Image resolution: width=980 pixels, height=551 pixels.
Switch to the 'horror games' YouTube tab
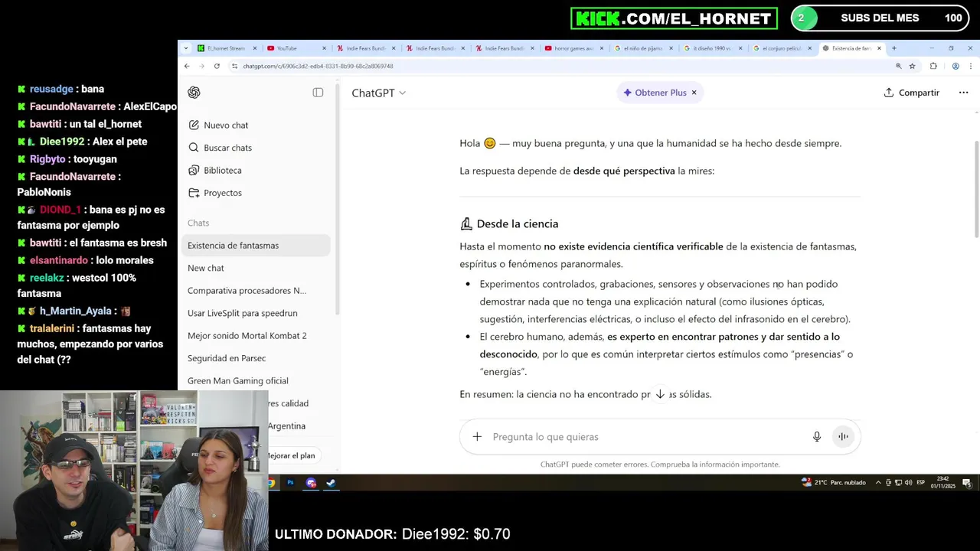573,48
